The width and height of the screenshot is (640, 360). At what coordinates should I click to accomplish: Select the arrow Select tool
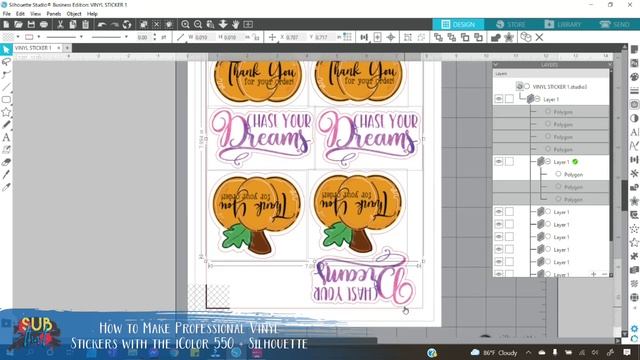click(x=6, y=50)
